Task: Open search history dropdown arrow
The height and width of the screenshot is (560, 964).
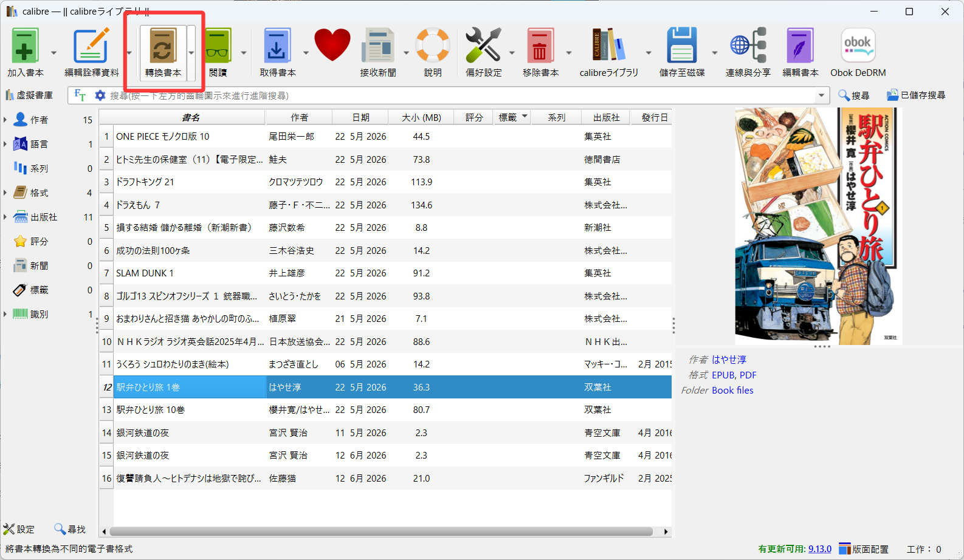Action: (822, 95)
